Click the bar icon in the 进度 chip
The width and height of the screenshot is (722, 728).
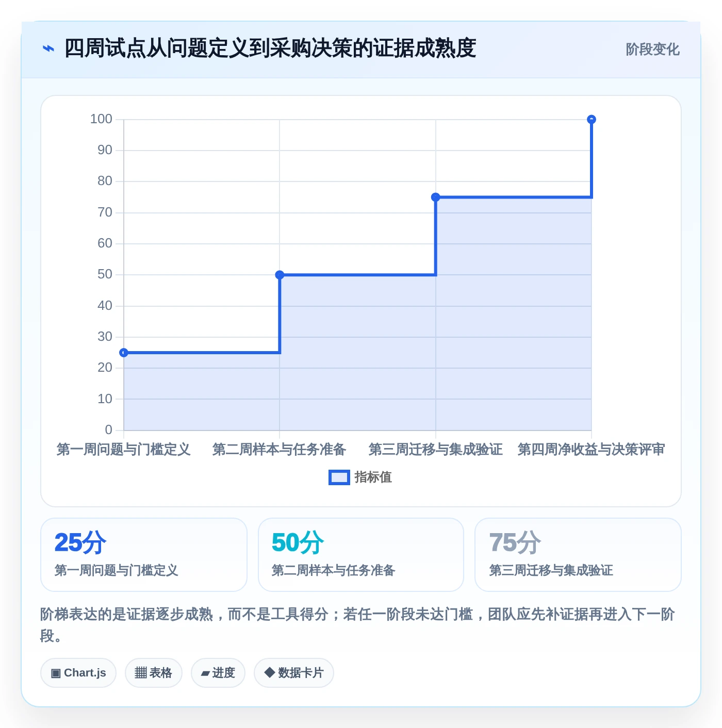[205, 673]
